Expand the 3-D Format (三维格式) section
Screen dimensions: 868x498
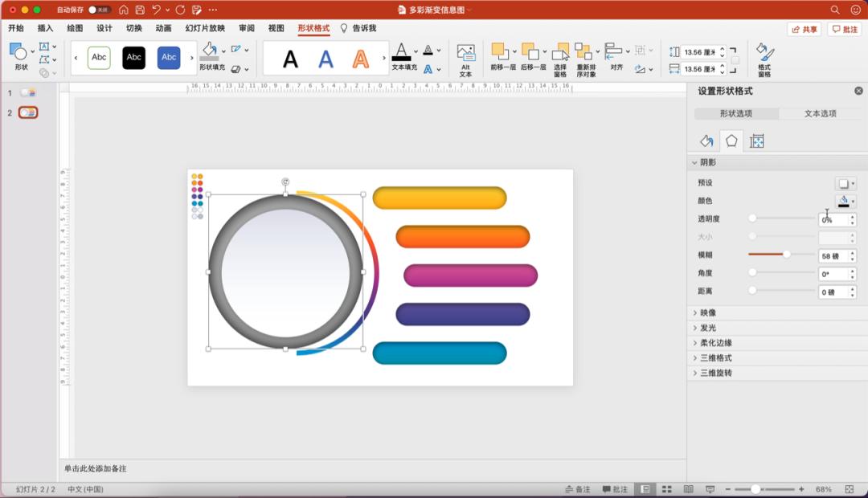pyautogui.click(x=715, y=358)
